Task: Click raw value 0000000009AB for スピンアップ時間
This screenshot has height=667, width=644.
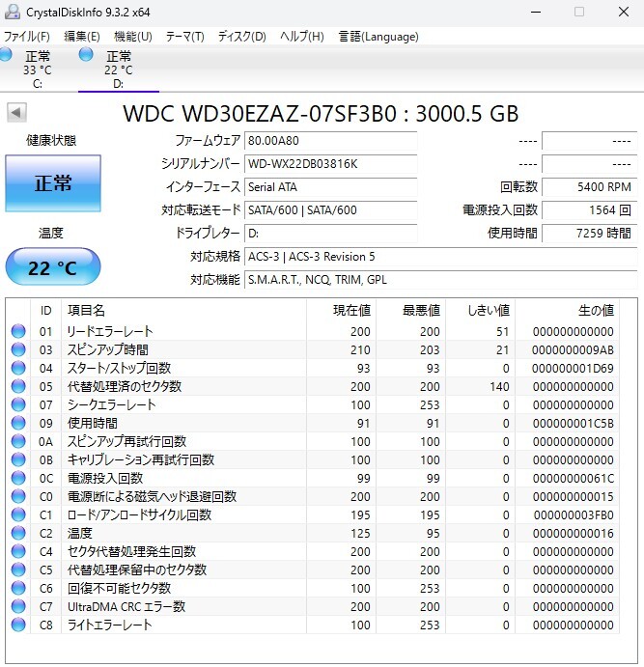Action: pyautogui.click(x=573, y=350)
